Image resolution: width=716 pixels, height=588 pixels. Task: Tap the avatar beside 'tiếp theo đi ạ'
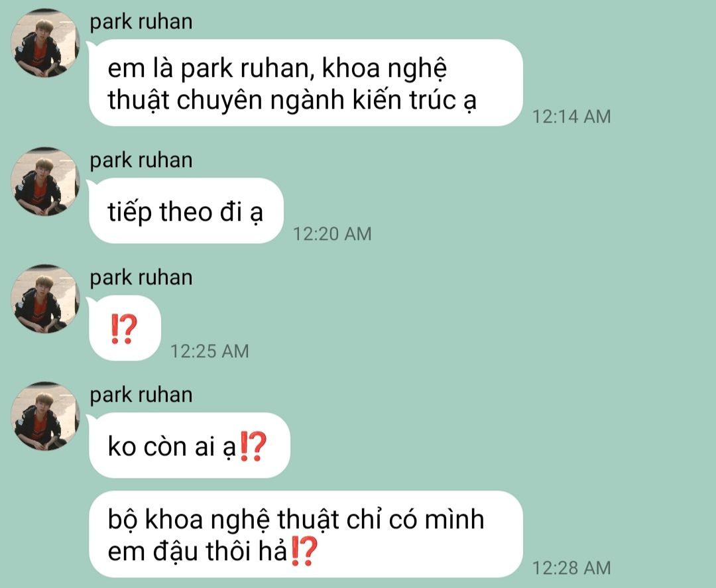45,181
